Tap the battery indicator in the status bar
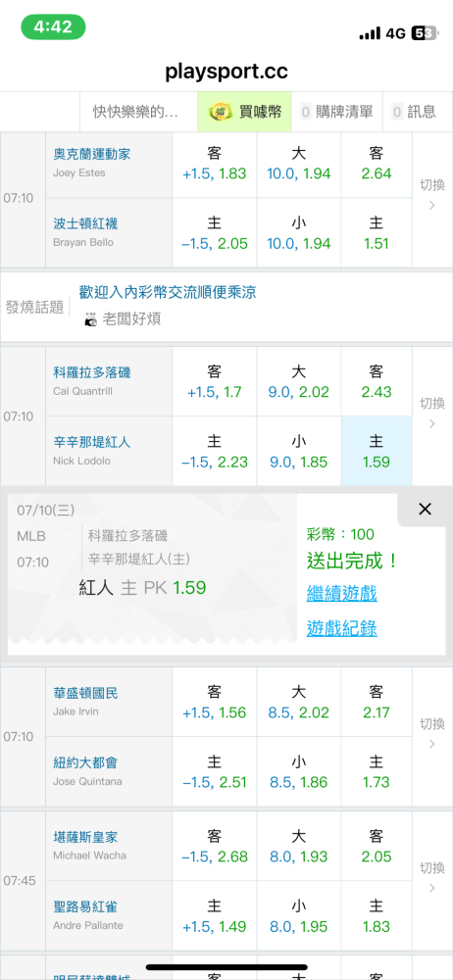The height and width of the screenshot is (980, 453). [424, 33]
